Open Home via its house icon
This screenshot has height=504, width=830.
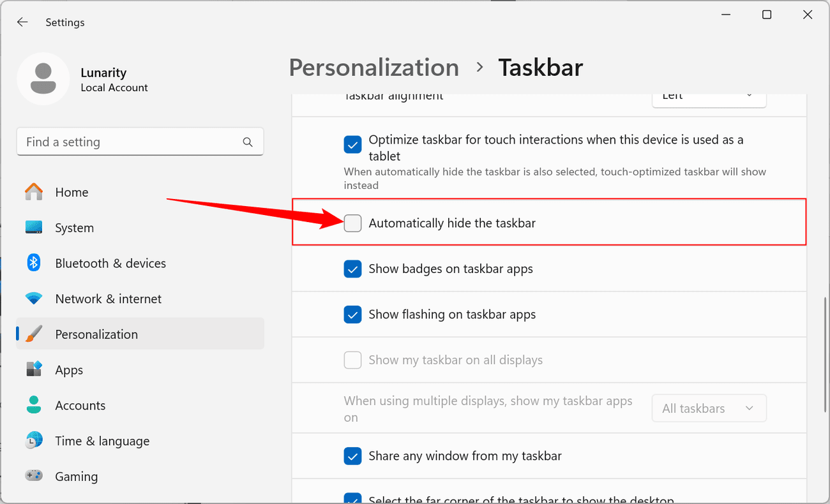pos(34,192)
